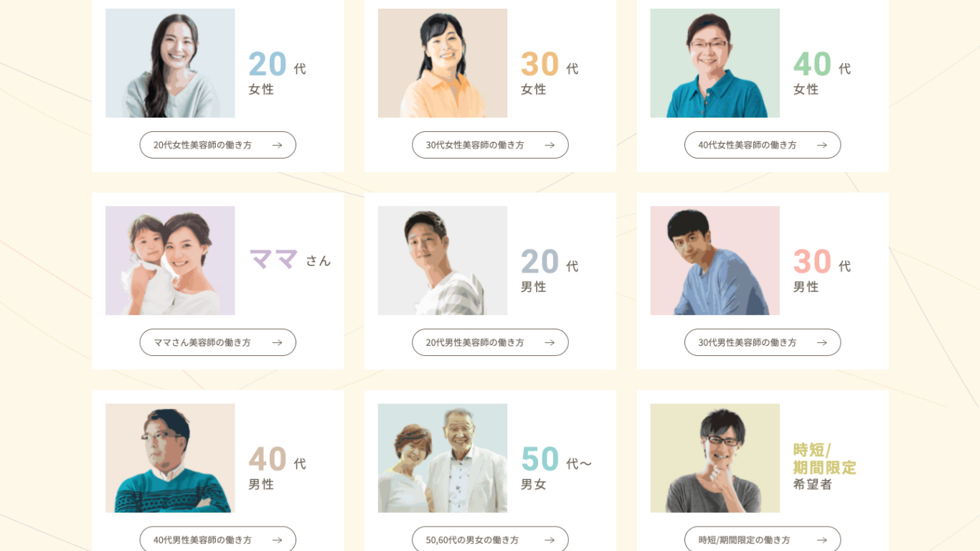Click arrow icon on 30代男性美容師の働き方 button
Screen dimensions: 980x551
822,342
